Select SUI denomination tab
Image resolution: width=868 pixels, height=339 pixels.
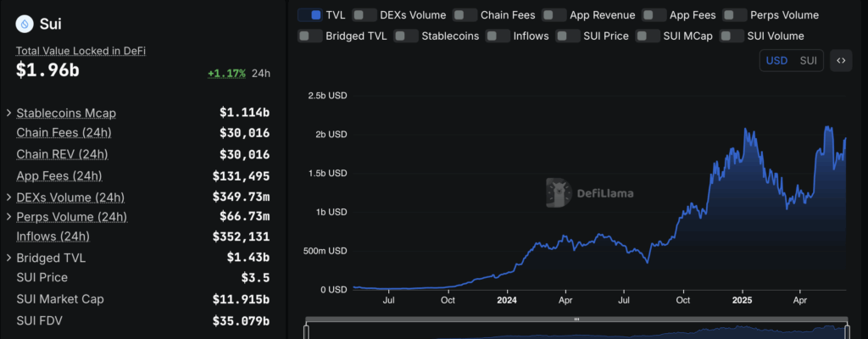pos(808,61)
